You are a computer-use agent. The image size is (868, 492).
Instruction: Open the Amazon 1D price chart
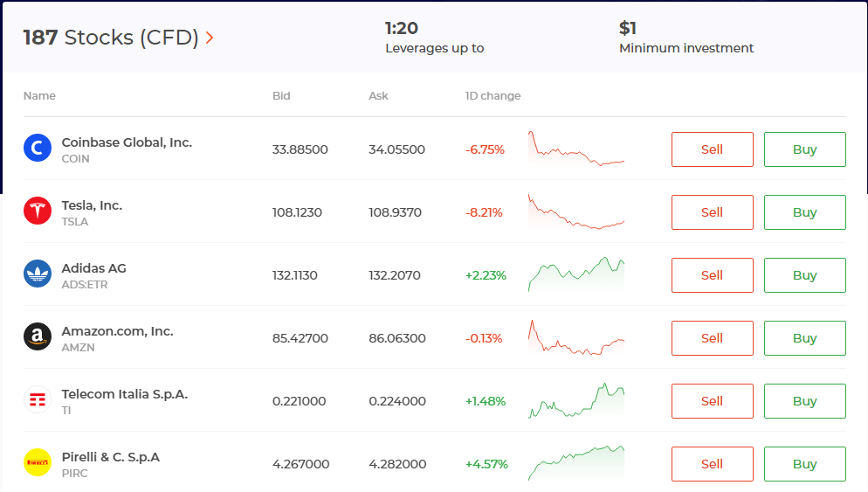pyautogui.click(x=576, y=337)
